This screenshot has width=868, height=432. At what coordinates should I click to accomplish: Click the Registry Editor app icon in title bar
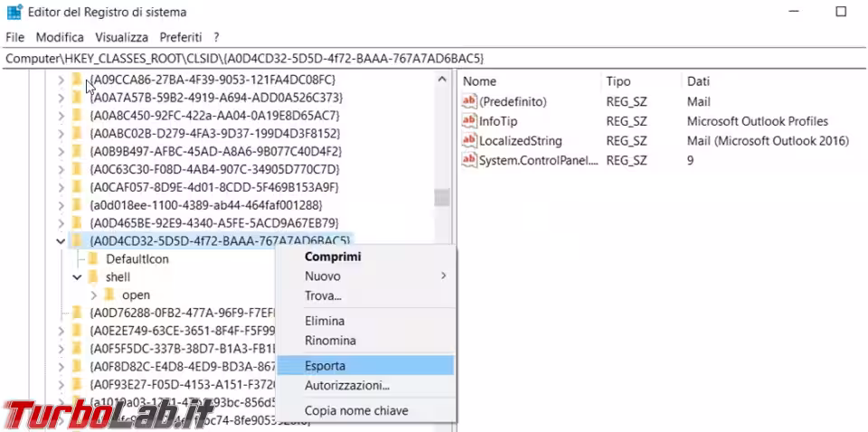tap(14, 13)
